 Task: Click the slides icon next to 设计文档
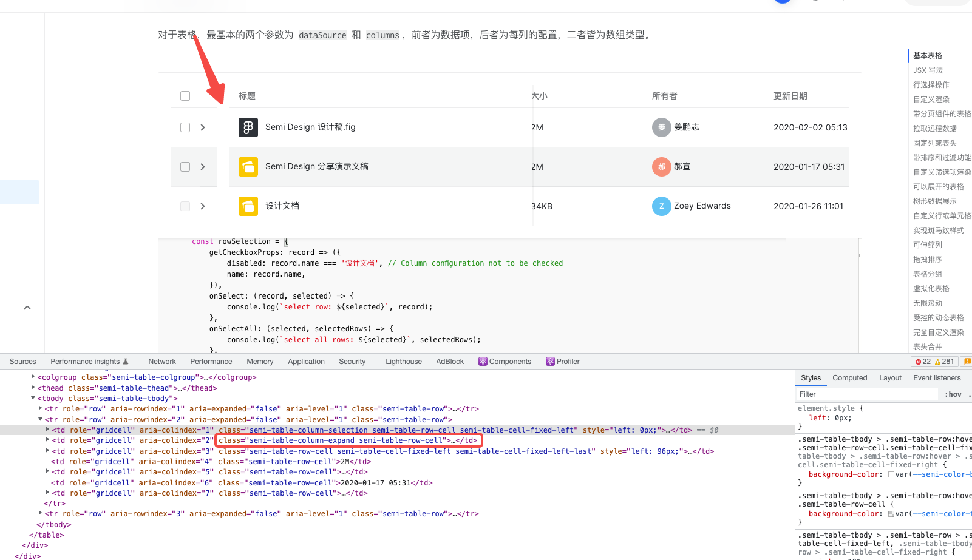pos(248,206)
